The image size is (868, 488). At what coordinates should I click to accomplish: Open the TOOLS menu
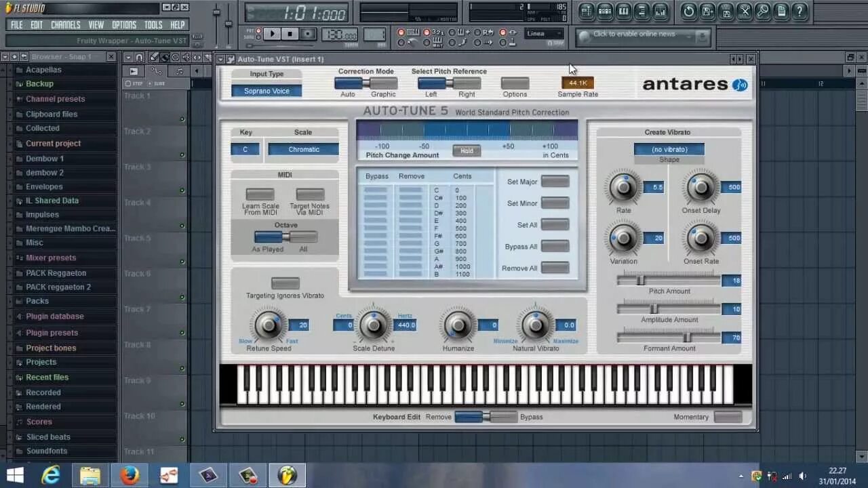[x=153, y=24]
